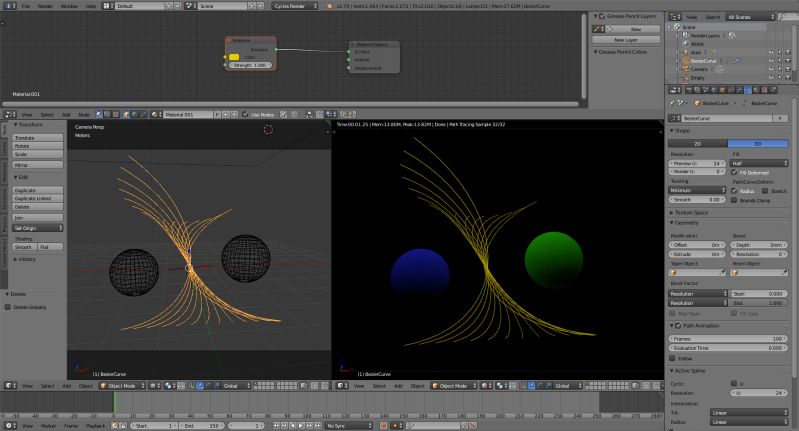Jump to timeline start frame button
Screen dimensions: 799x431
(277, 425)
